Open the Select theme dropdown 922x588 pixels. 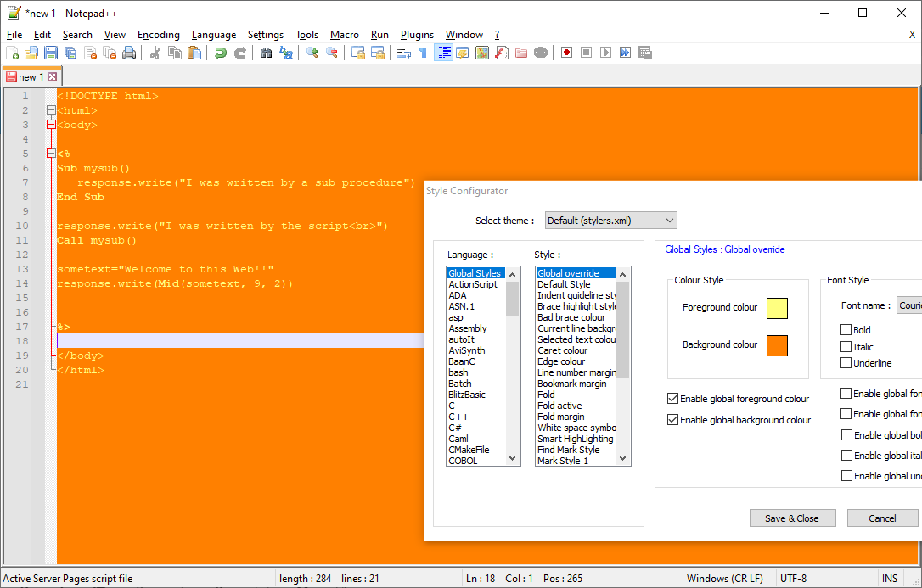[x=611, y=221]
